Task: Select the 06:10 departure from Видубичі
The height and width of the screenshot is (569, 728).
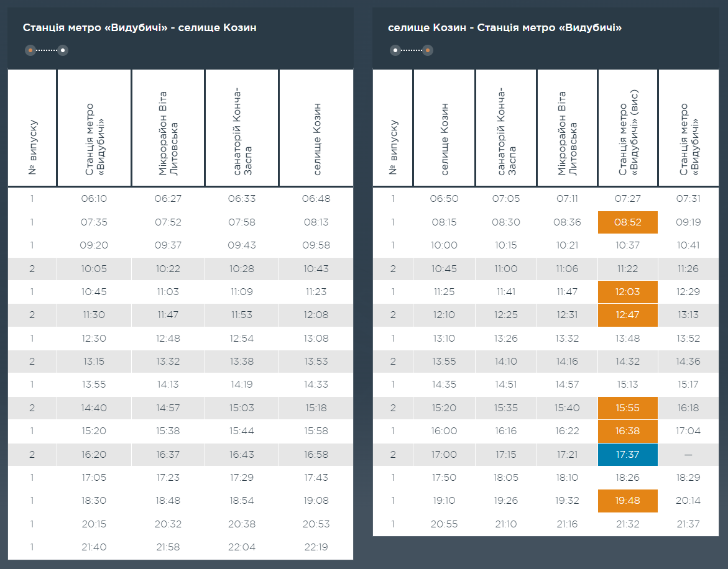Action: [x=94, y=199]
